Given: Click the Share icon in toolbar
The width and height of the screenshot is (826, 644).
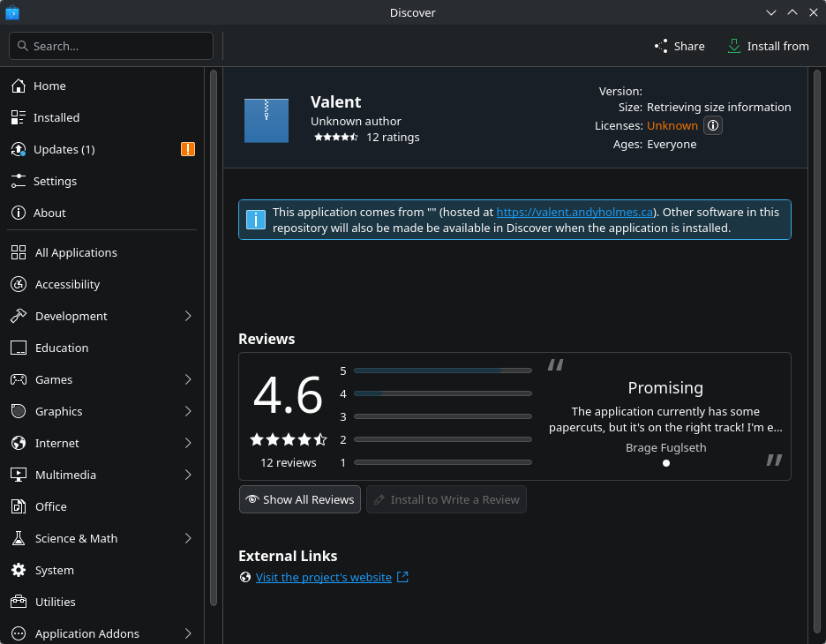Looking at the screenshot, I should [661, 46].
